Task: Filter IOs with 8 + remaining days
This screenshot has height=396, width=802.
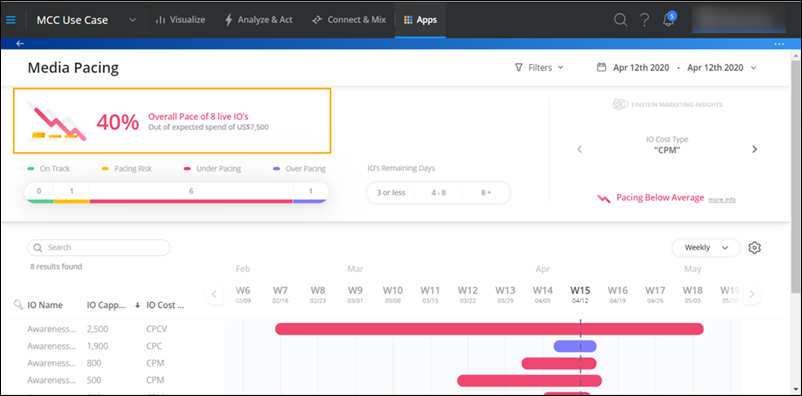Action: [x=486, y=193]
